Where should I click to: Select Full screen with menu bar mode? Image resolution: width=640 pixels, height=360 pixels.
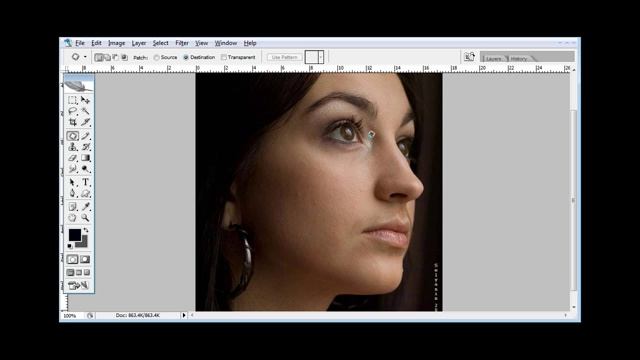tap(79, 272)
